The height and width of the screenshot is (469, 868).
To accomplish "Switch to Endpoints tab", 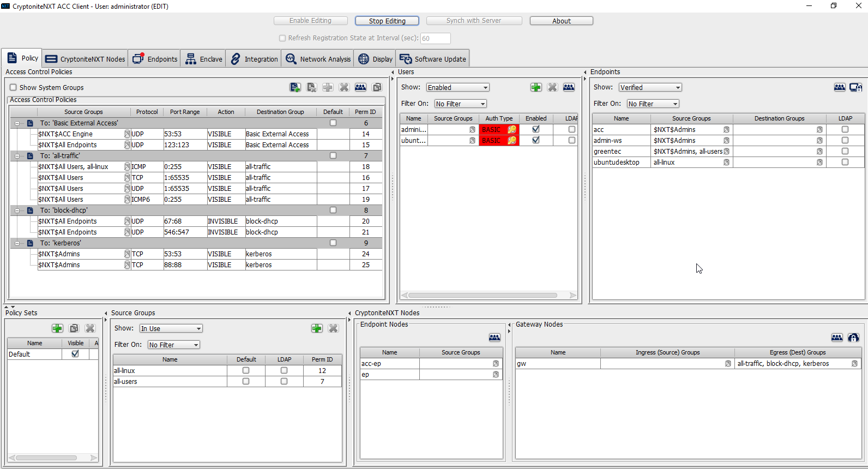I will (155, 59).
